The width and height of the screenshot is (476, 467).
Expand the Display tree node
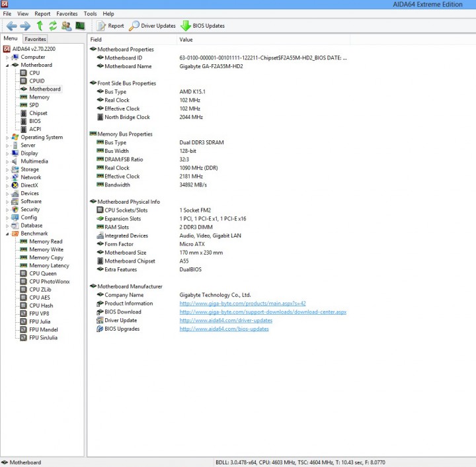pyautogui.click(x=7, y=153)
